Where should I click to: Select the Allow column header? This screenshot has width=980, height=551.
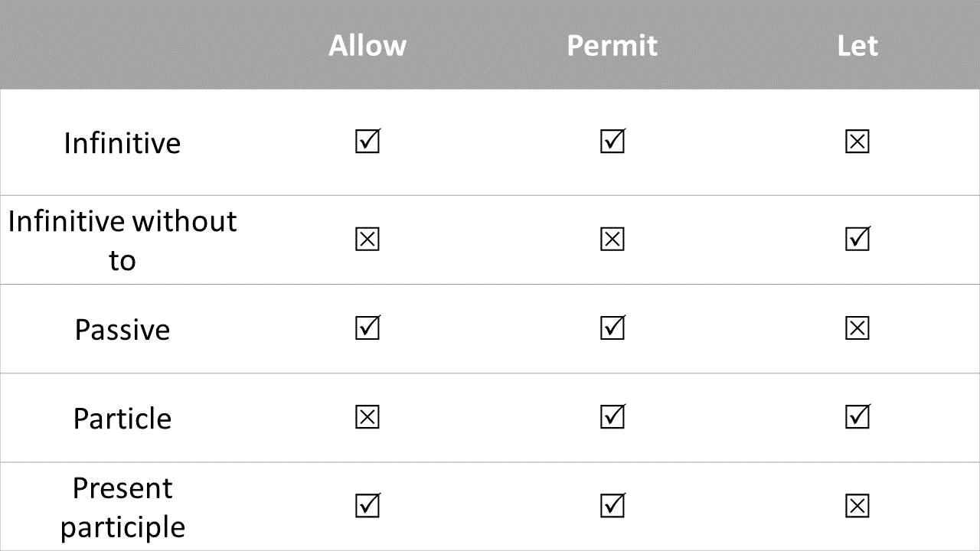pos(367,46)
